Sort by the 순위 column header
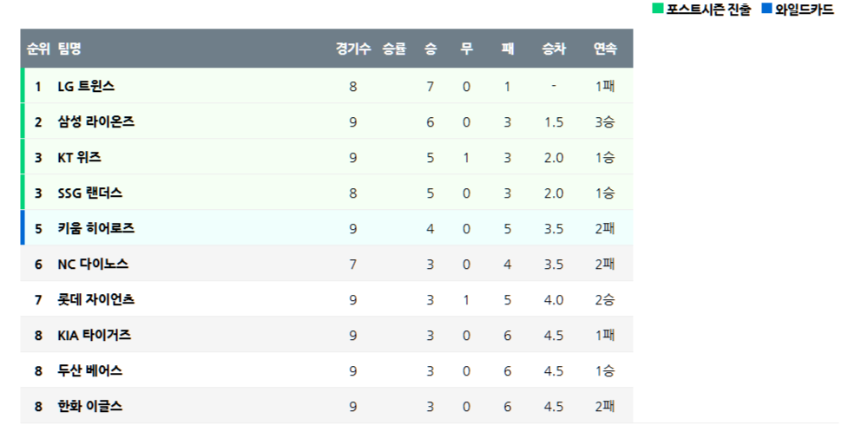 tap(38, 49)
